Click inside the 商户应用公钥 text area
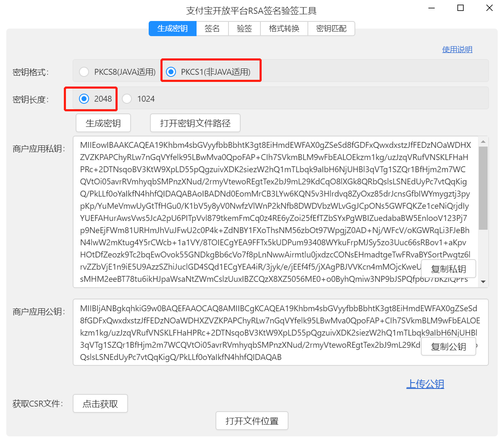Image resolution: width=504 pixels, height=441 pixels. [x=281, y=332]
